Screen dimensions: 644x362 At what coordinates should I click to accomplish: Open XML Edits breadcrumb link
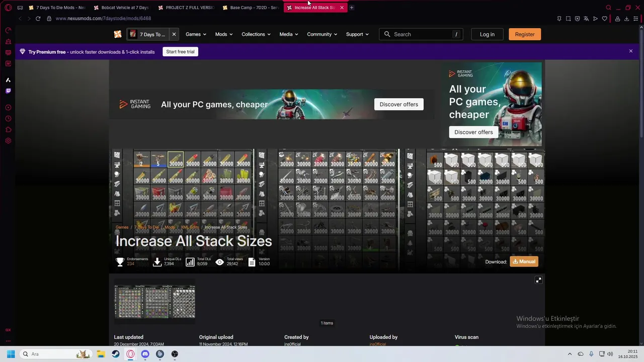tap(190, 227)
